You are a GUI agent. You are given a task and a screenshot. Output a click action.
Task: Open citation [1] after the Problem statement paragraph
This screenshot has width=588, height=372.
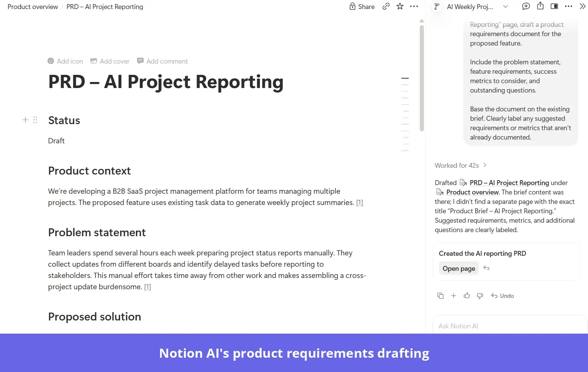[x=148, y=287]
